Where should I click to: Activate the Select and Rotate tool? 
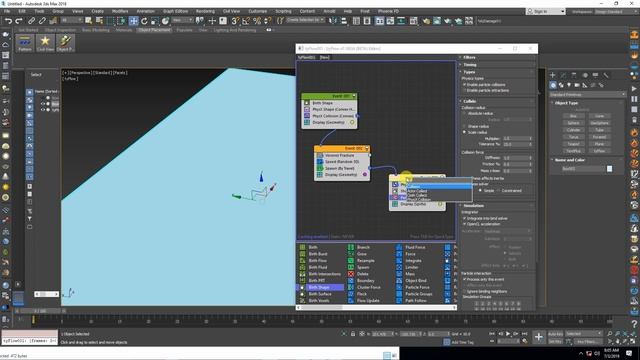click(144, 21)
